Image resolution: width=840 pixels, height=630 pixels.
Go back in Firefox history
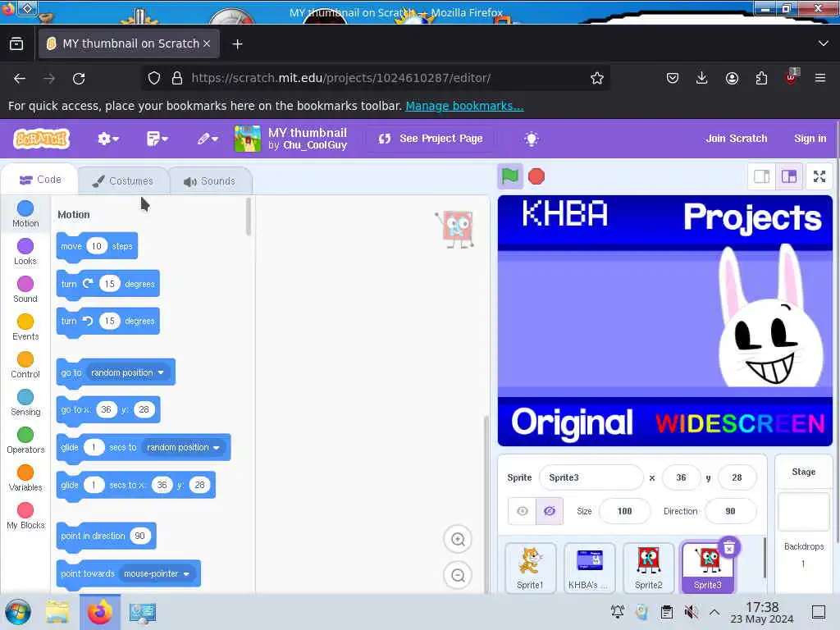coord(20,79)
